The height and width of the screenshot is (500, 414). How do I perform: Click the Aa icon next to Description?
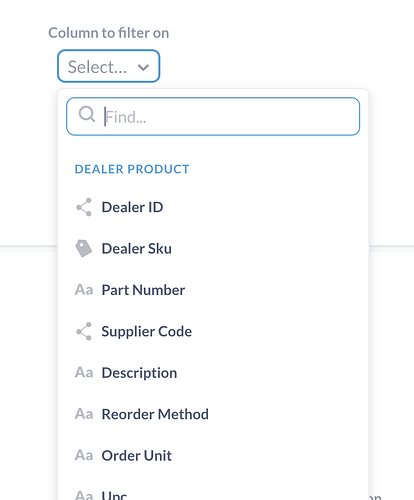(x=84, y=372)
